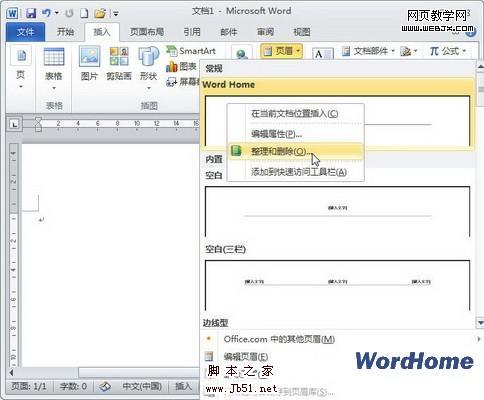This screenshot has width=484, height=400.
Task: Toggle the 页眉 header dropdown button
Action: click(x=282, y=51)
